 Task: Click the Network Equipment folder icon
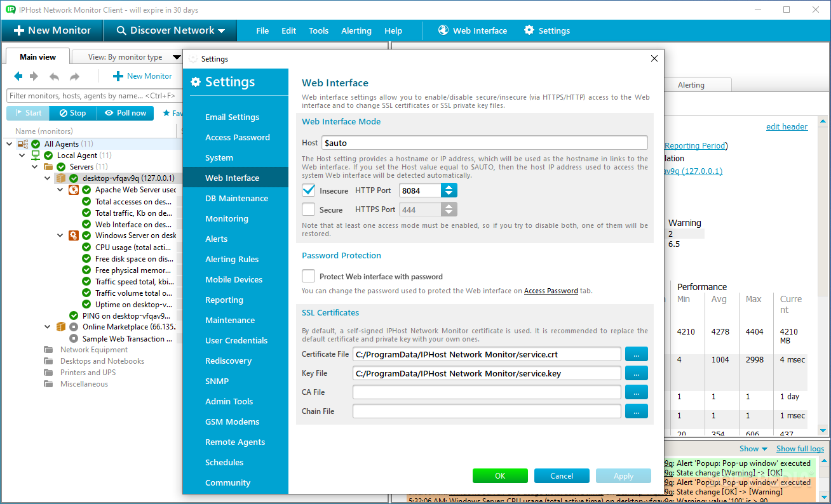click(x=48, y=350)
